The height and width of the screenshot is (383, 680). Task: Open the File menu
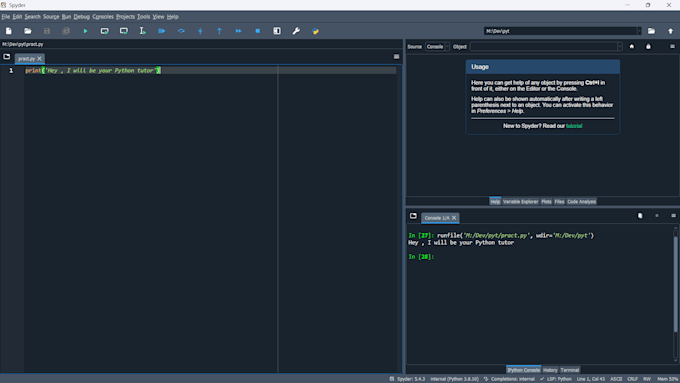(x=6, y=16)
